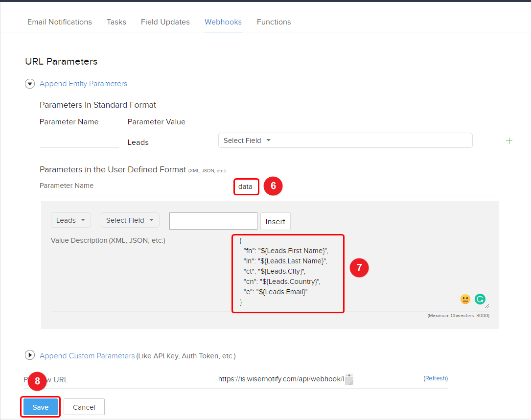Screen dimensions: 531x420
Task: Click the Save button
Action: point(40,407)
